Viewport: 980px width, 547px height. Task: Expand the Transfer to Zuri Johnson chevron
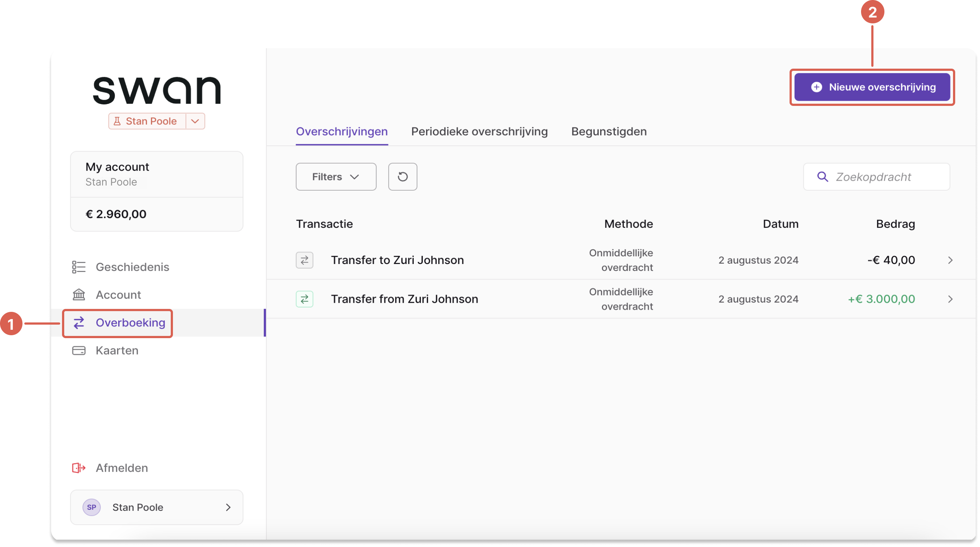(x=951, y=260)
